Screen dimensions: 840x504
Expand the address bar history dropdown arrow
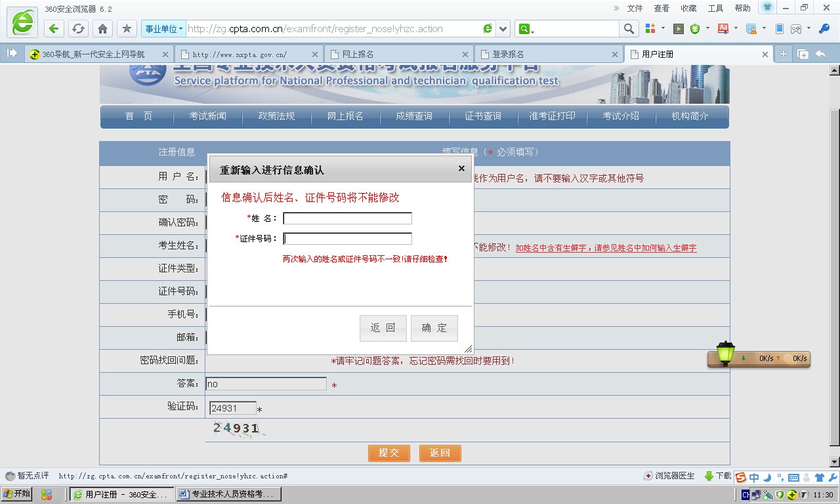click(x=503, y=29)
